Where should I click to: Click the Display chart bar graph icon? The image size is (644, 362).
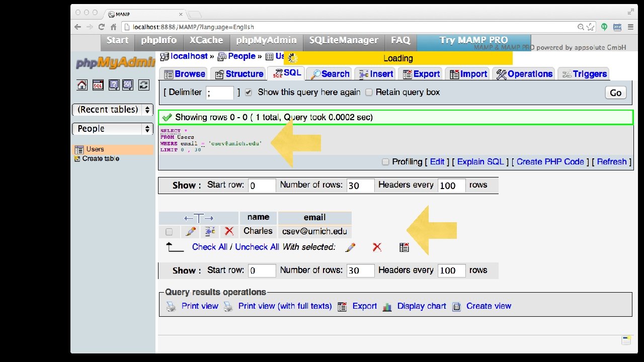point(387,306)
